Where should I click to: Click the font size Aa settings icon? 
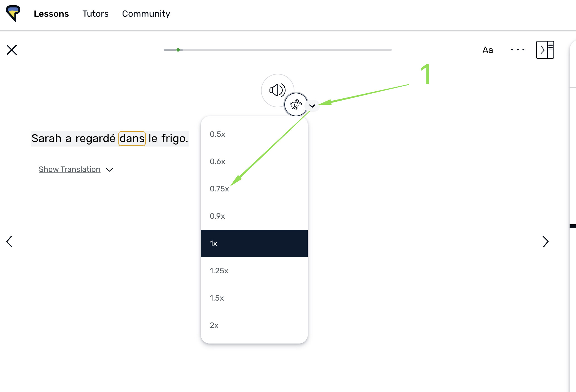(487, 49)
